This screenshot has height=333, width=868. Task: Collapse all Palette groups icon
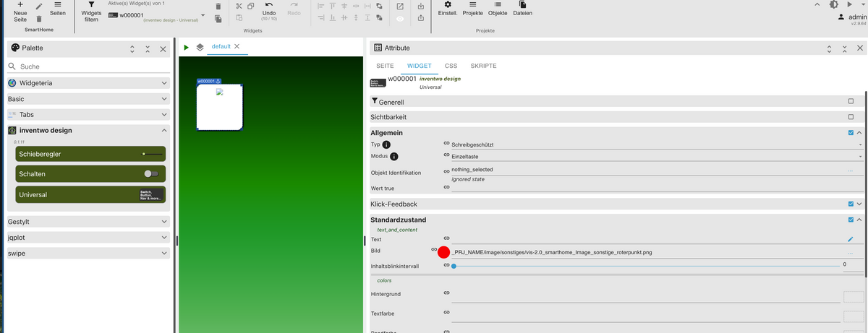pos(148,49)
